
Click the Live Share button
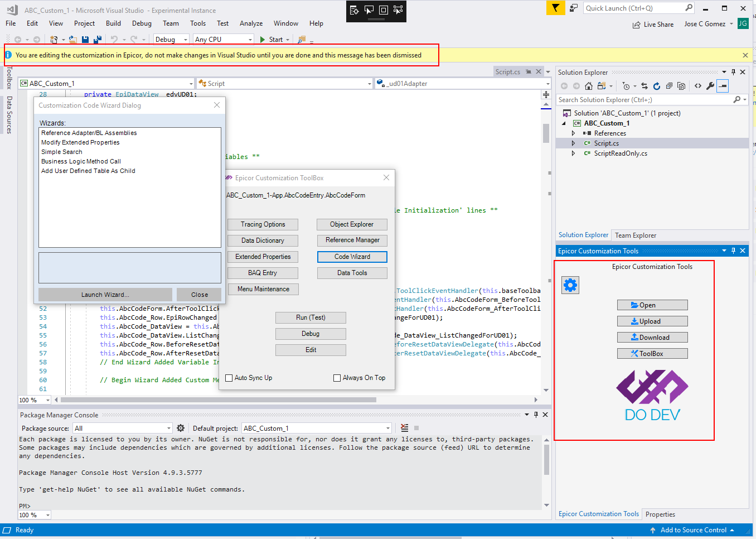[x=653, y=25]
